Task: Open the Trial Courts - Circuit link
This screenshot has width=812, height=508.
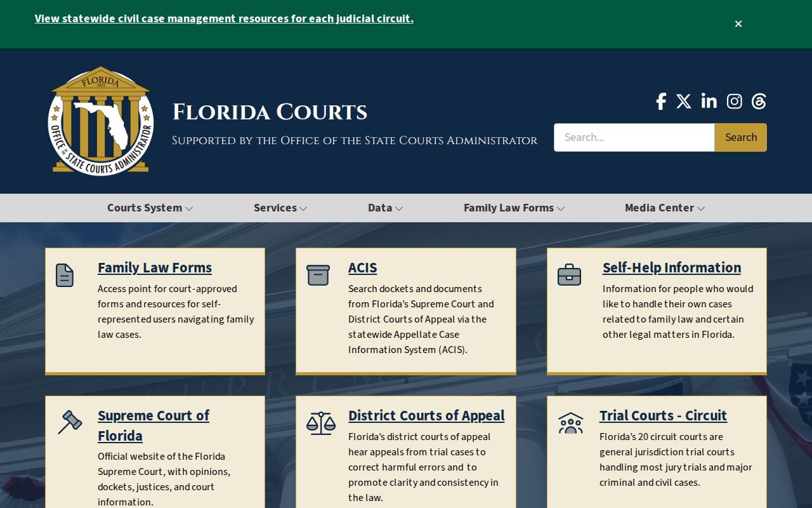Action: (x=663, y=415)
